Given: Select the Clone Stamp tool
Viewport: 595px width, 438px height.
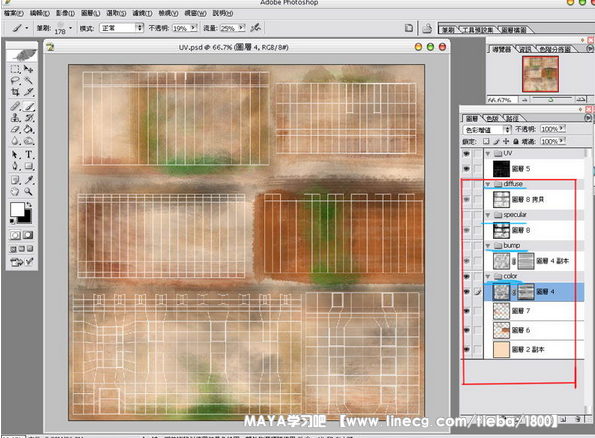Looking at the screenshot, I should [x=15, y=118].
